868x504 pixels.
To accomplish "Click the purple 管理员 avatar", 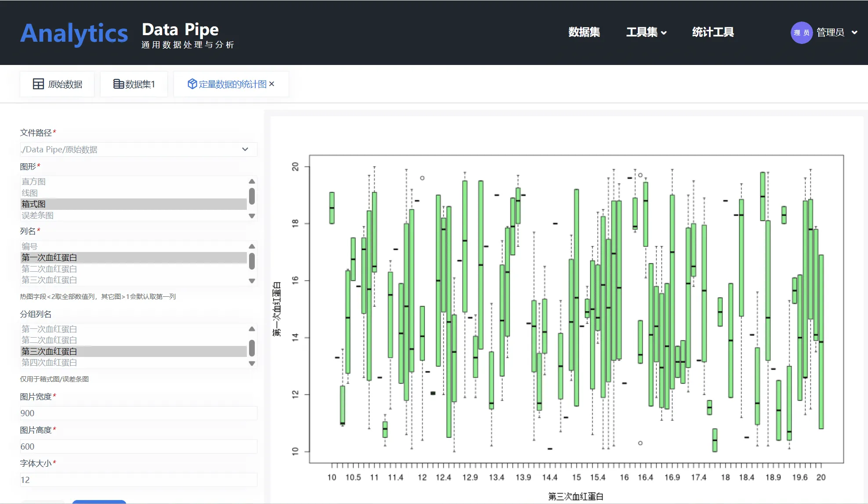I will (x=801, y=32).
